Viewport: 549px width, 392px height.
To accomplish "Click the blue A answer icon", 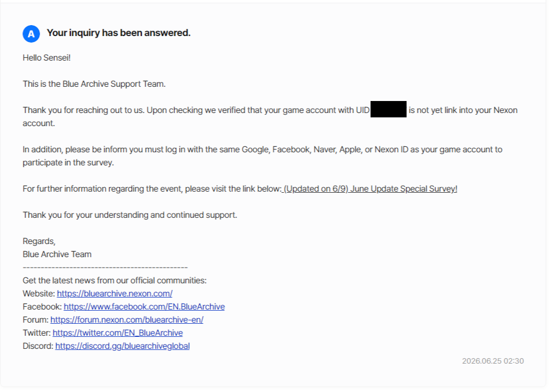I will (31, 34).
